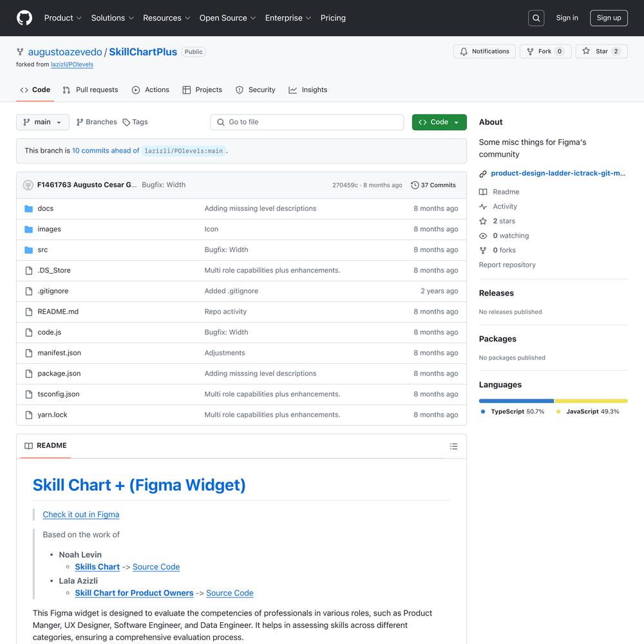Open the product-design-ladder website link
The width and height of the screenshot is (644, 644).
558,173
